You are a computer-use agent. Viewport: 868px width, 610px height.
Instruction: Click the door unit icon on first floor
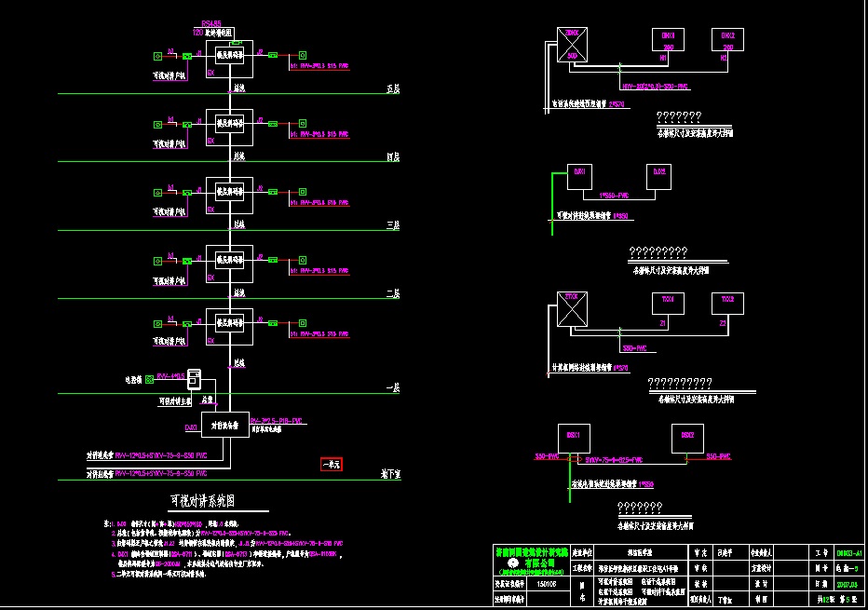click(x=194, y=378)
